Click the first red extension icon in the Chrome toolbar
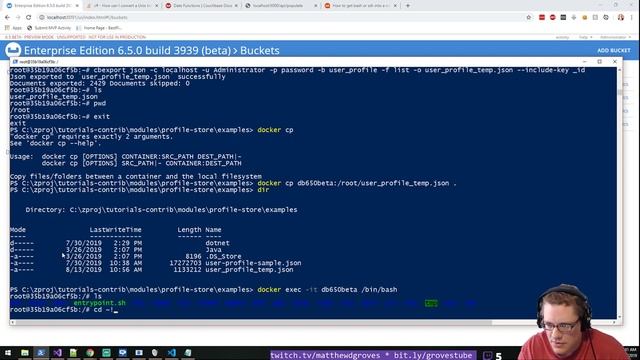The height and width of the screenshot is (360, 640). click(542, 17)
